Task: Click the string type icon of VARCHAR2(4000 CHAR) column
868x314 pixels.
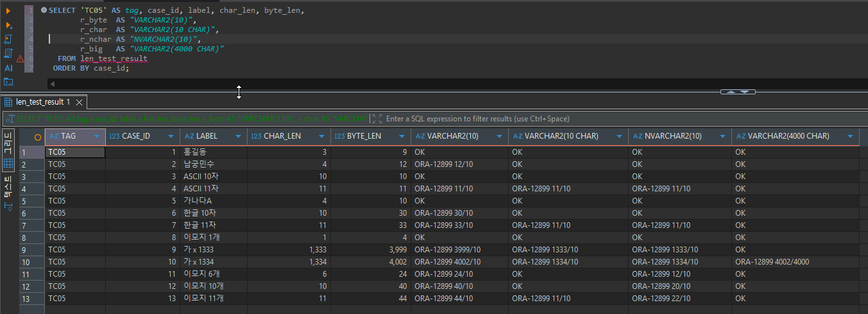Action: pos(741,136)
